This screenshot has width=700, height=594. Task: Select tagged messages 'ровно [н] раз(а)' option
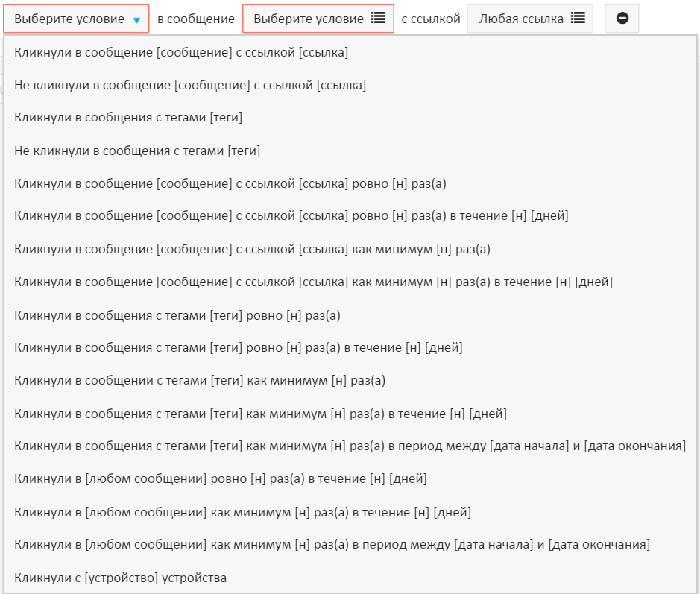177,315
